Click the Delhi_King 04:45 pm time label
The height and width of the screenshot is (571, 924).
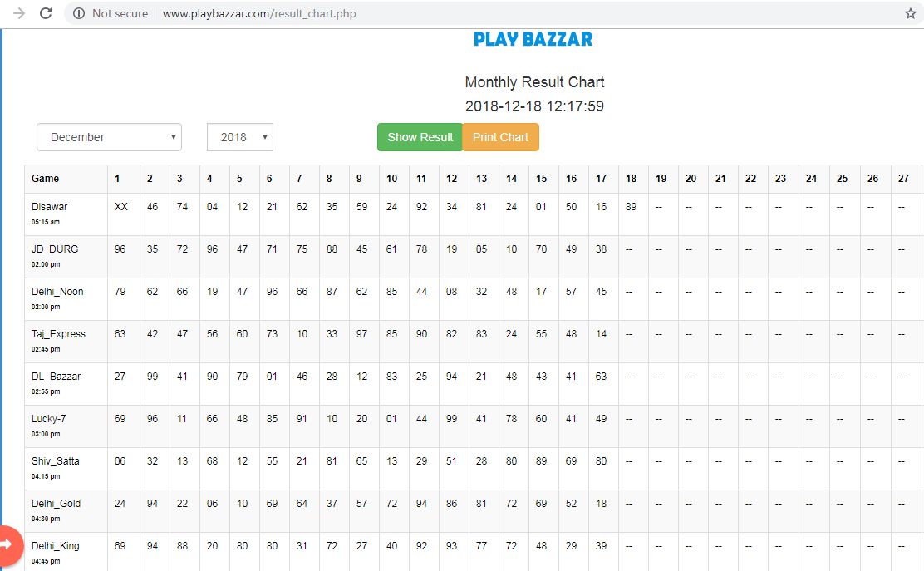46,562
